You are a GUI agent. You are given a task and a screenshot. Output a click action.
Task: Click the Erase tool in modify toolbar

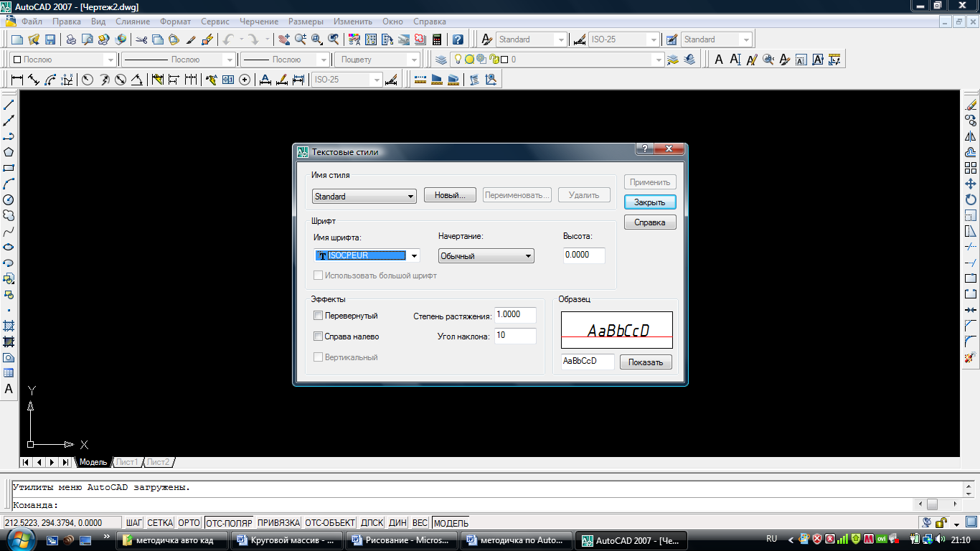coord(971,105)
